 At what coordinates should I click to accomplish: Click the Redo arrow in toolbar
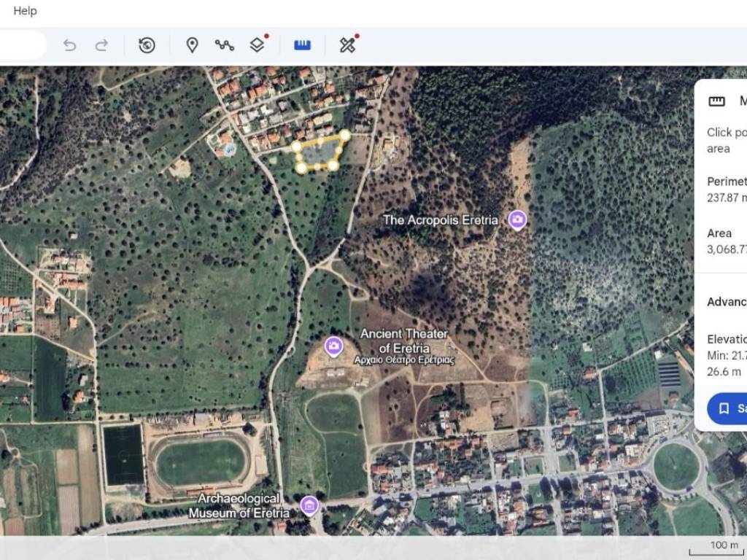[101, 45]
